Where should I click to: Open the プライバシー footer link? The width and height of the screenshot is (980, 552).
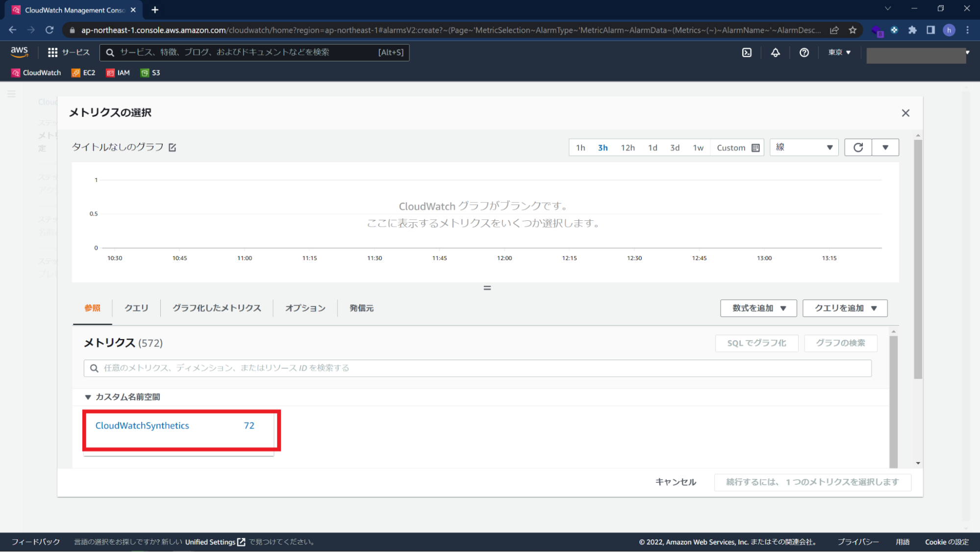[x=858, y=542]
